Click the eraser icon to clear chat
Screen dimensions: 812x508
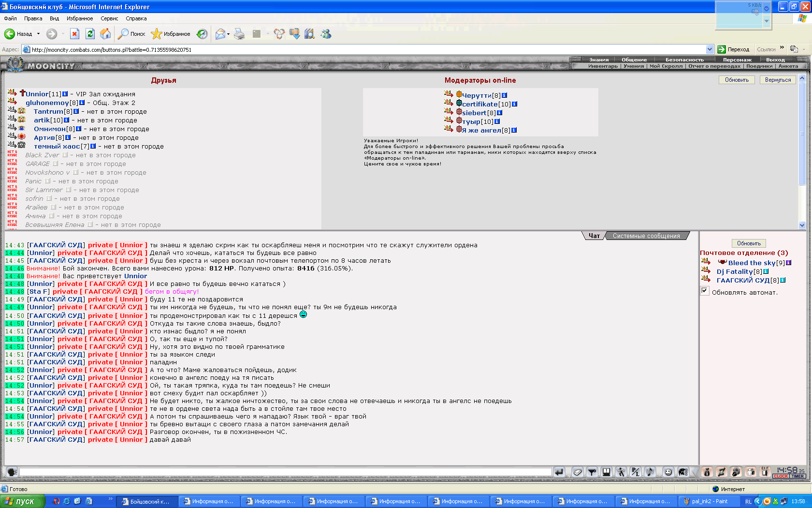coord(577,472)
